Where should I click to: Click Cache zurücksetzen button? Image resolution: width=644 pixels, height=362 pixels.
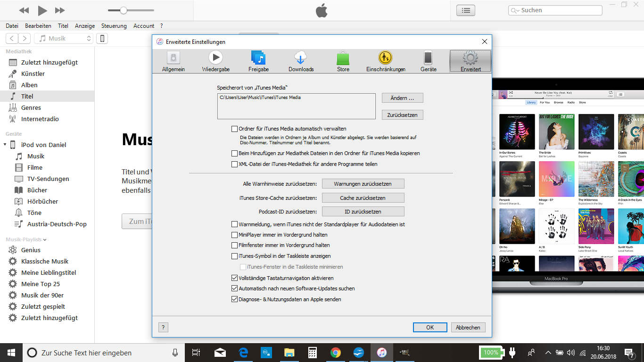click(363, 197)
